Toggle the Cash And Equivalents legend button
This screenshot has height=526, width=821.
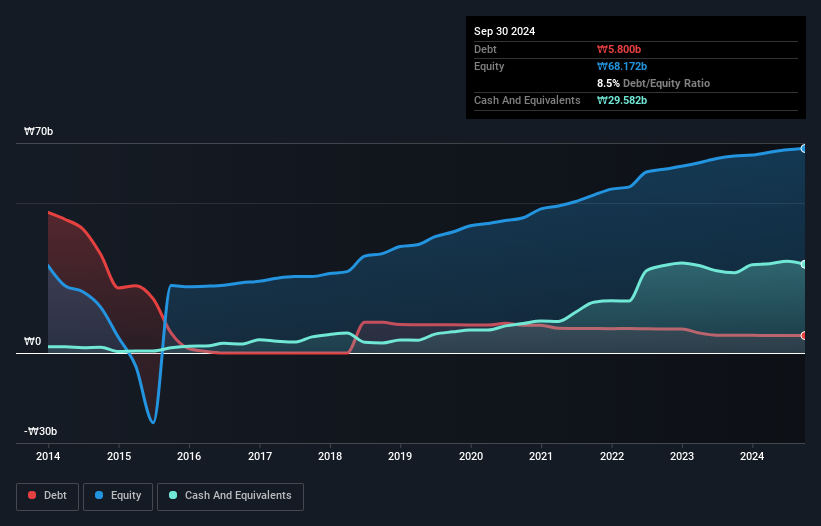(x=230, y=496)
